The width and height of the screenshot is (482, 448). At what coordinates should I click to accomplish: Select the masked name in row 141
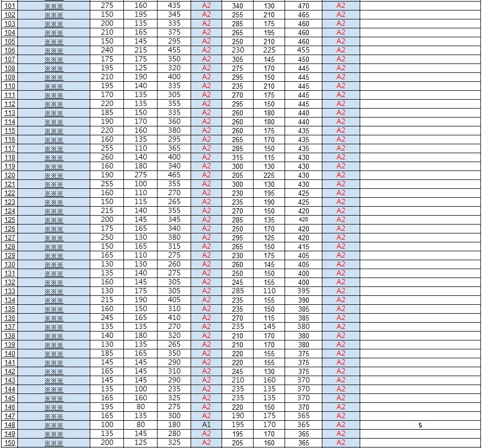(54, 362)
